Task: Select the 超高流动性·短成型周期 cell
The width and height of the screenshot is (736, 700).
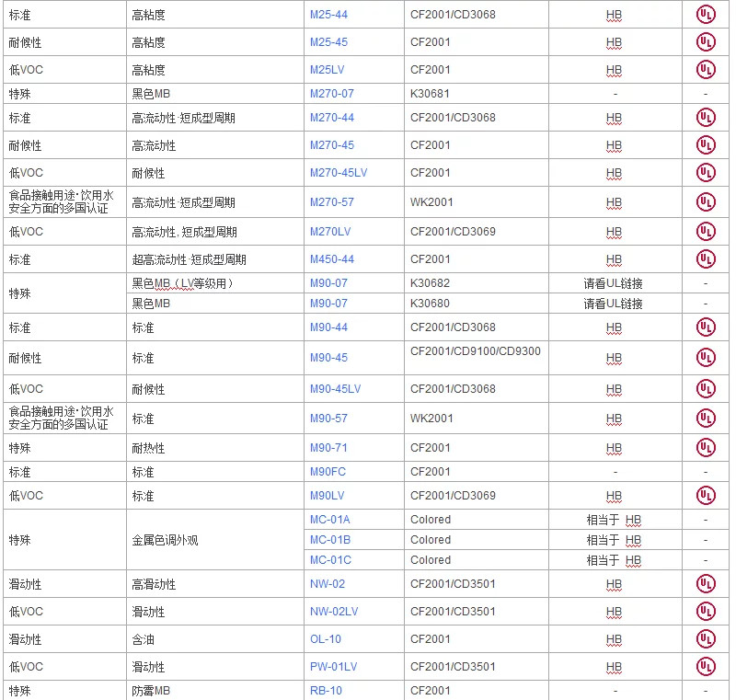Action: 215,259
